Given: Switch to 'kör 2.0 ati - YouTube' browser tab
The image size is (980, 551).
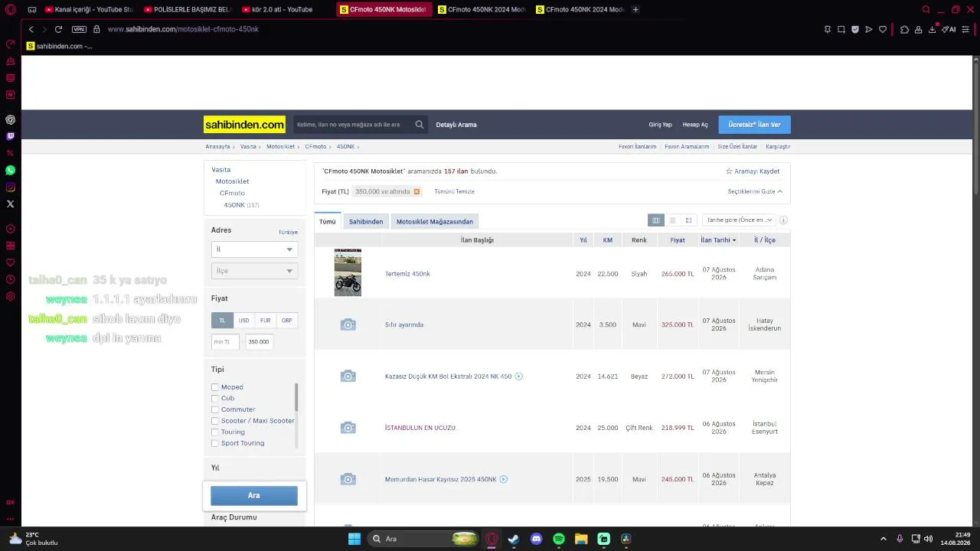Looking at the screenshot, I should coord(282,10).
